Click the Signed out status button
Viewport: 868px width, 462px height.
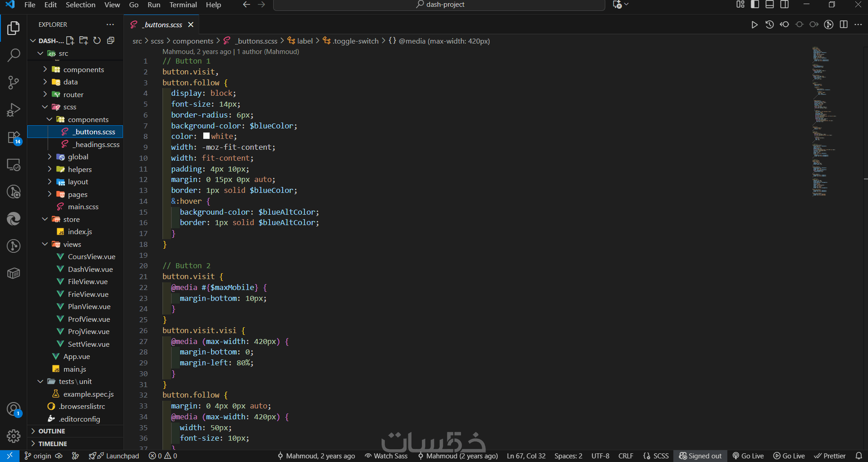700,456
